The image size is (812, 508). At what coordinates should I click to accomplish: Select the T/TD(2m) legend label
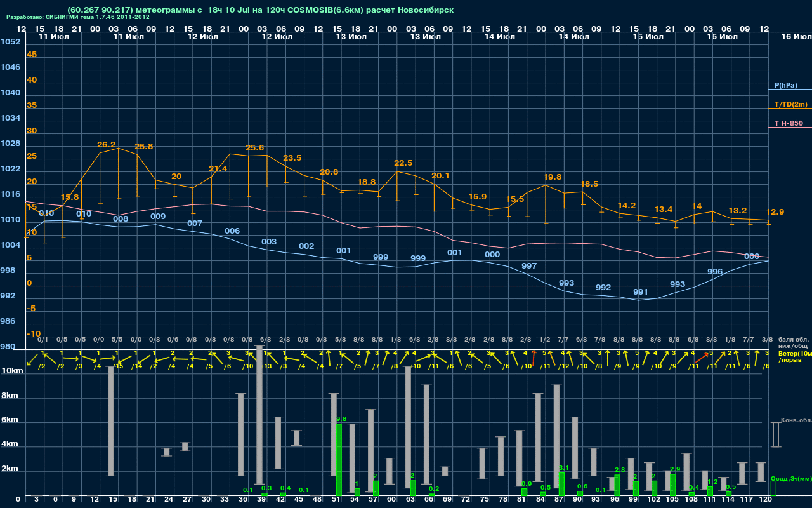pos(790,104)
